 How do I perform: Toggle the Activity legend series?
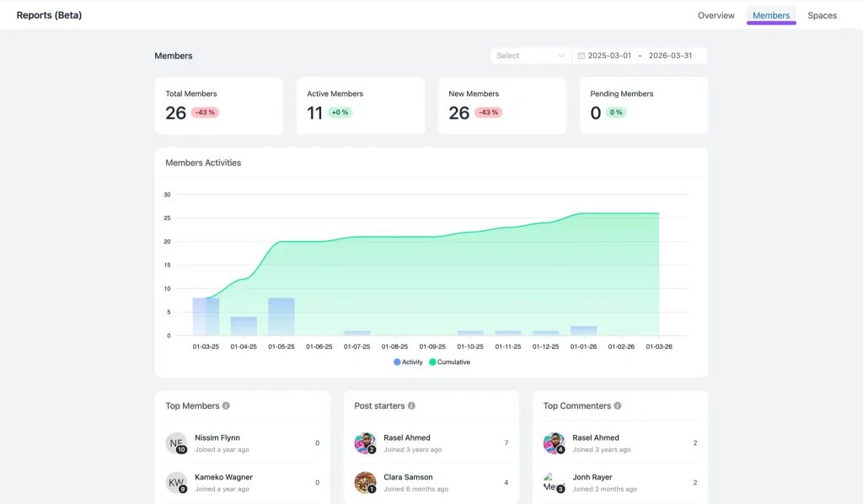point(408,362)
